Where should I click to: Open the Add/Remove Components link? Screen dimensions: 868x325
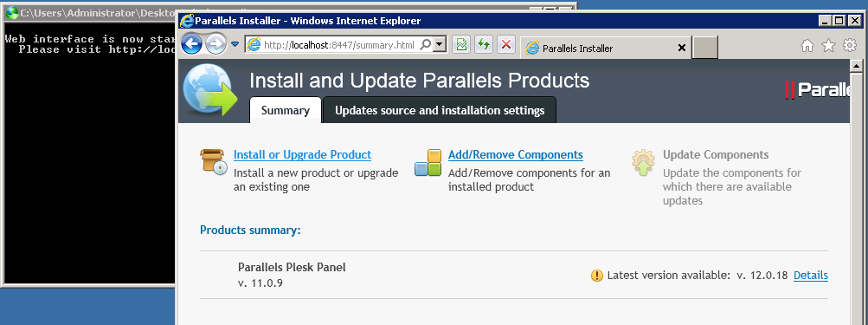click(516, 155)
